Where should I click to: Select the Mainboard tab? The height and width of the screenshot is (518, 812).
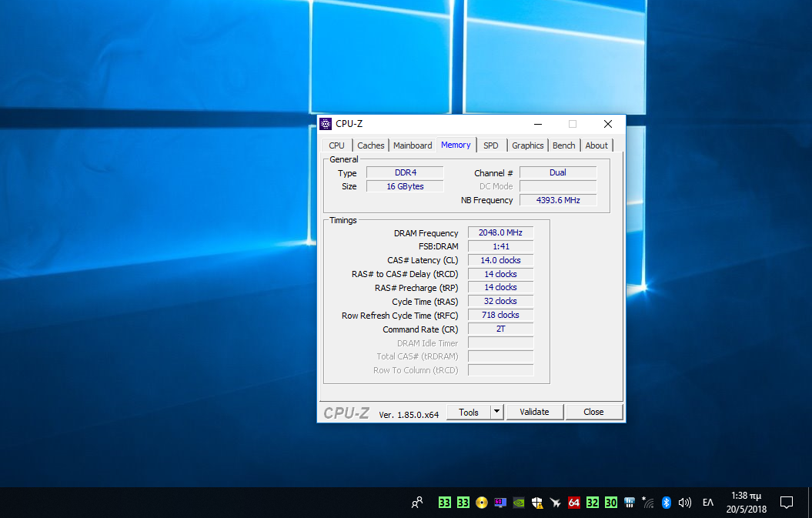click(x=413, y=145)
